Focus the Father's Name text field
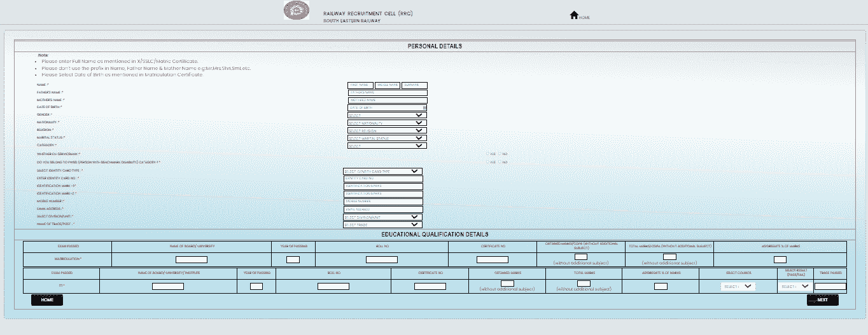The image size is (868, 335). (x=388, y=93)
